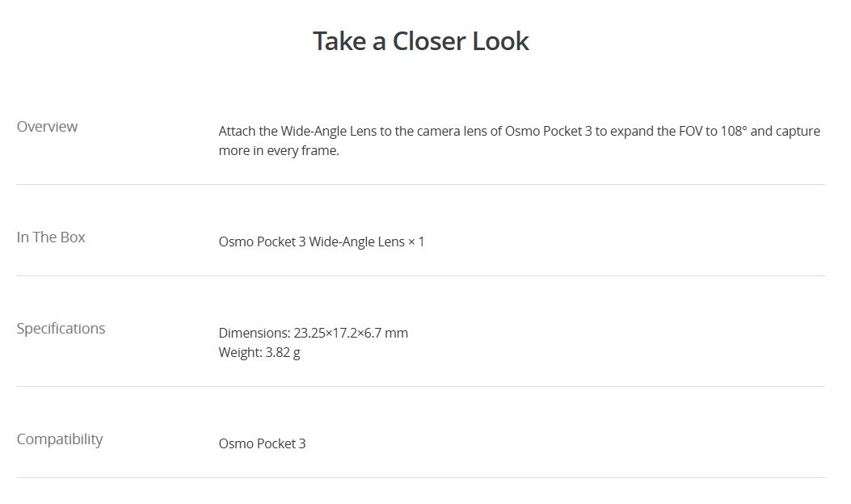Click '23.25×17.2×6.7 mm' dimension value
Viewport: 851px width, 504px height.
click(x=351, y=333)
